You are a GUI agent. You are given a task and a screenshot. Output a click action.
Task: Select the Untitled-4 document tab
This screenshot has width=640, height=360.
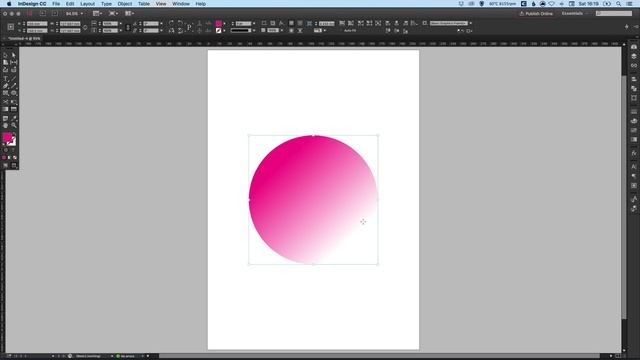pyautogui.click(x=24, y=38)
